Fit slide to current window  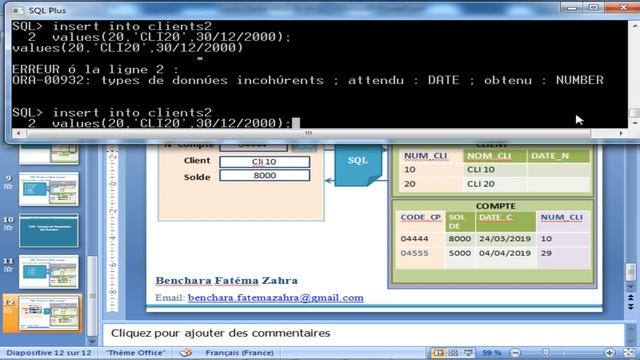[x=629, y=353]
